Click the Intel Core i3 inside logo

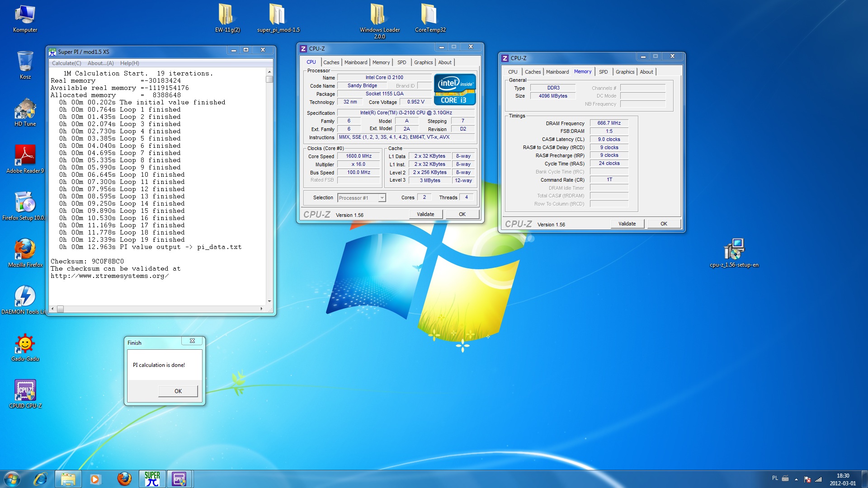point(455,89)
